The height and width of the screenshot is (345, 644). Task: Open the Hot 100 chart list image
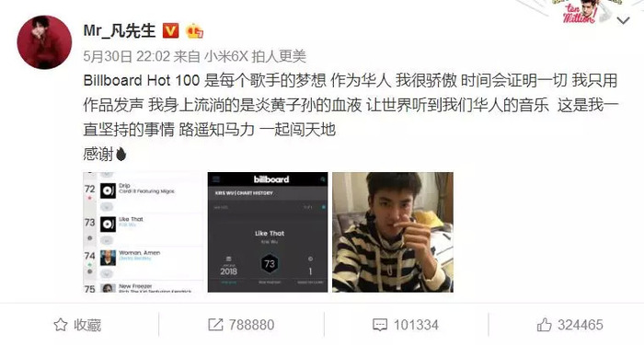click(144, 232)
